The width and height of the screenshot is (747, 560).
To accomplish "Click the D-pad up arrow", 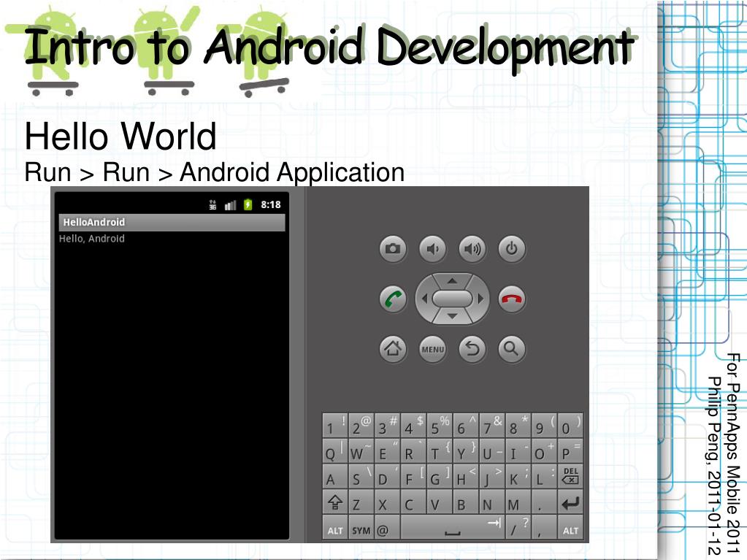I will click(x=452, y=281).
